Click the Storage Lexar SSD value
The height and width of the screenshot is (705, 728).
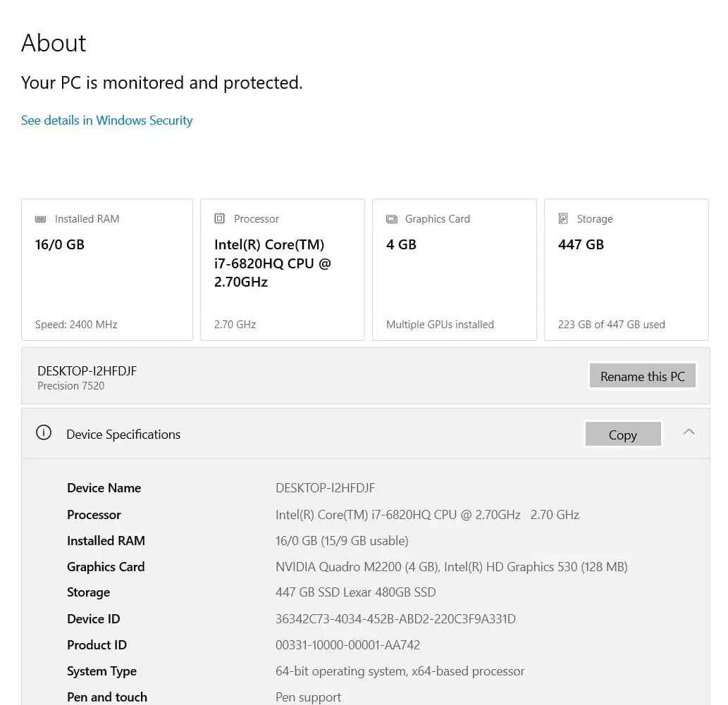coord(355,592)
